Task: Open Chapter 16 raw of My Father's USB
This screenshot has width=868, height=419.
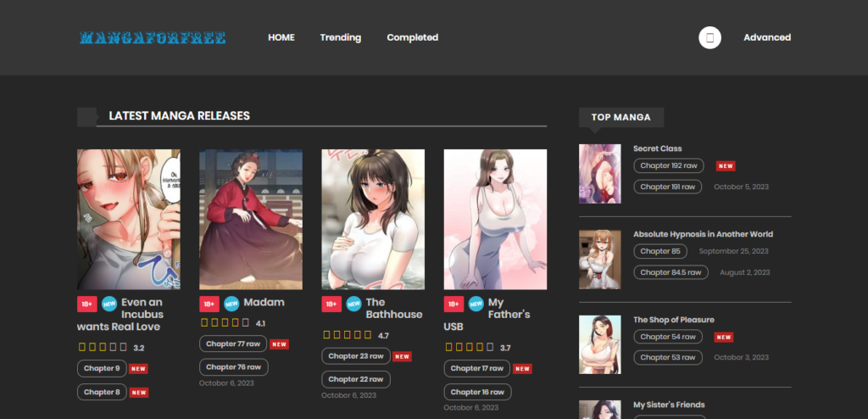Action: pos(478,393)
